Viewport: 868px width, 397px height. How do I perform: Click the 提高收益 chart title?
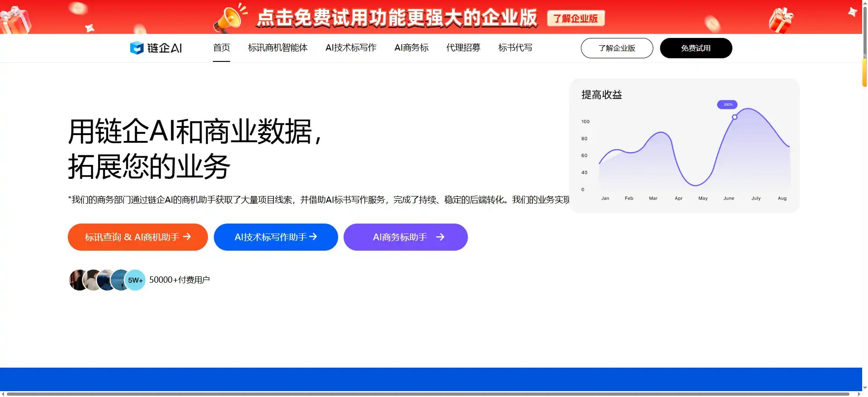point(602,95)
